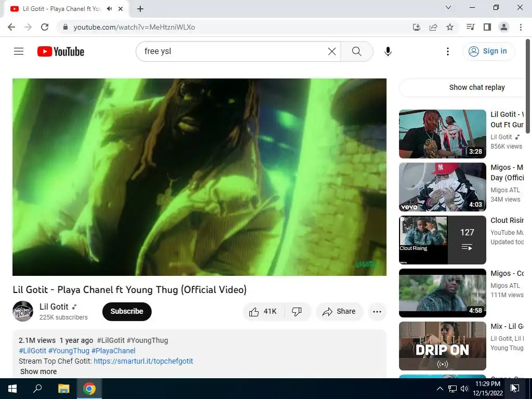The height and width of the screenshot is (399, 532).
Task: Submit search with the magnifier button
Action: click(x=356, y=51)
